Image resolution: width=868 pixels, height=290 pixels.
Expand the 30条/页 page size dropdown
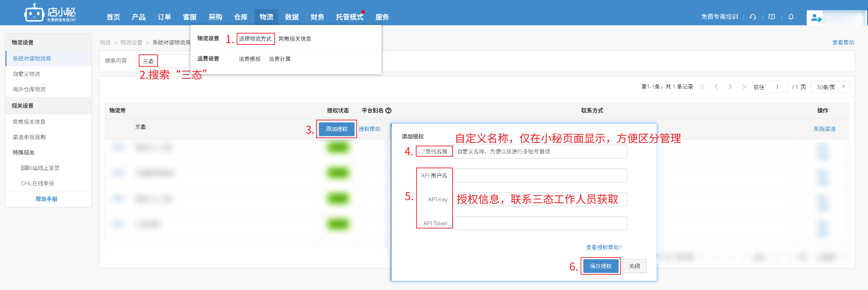point(830,87)
